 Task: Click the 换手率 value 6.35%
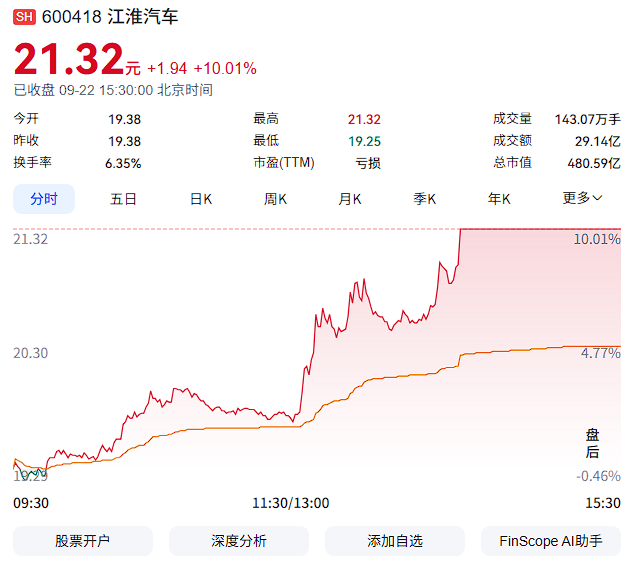click(123, 163)
